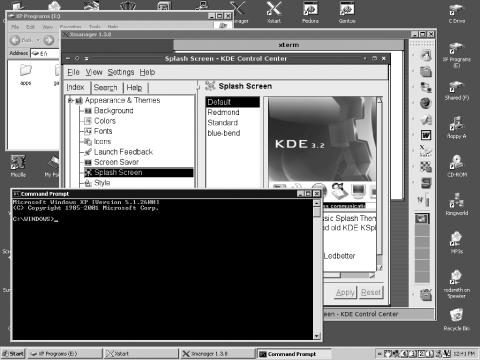
Task: Open the Shared (F) desktop shortcut
Action: coord(456,90)
